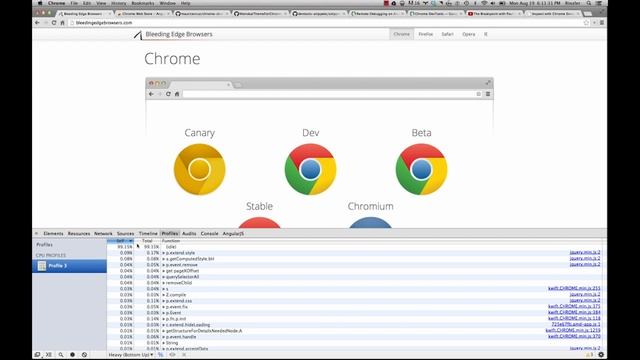
Task: Expand the removeChild row
Action: tap(164, 283)
